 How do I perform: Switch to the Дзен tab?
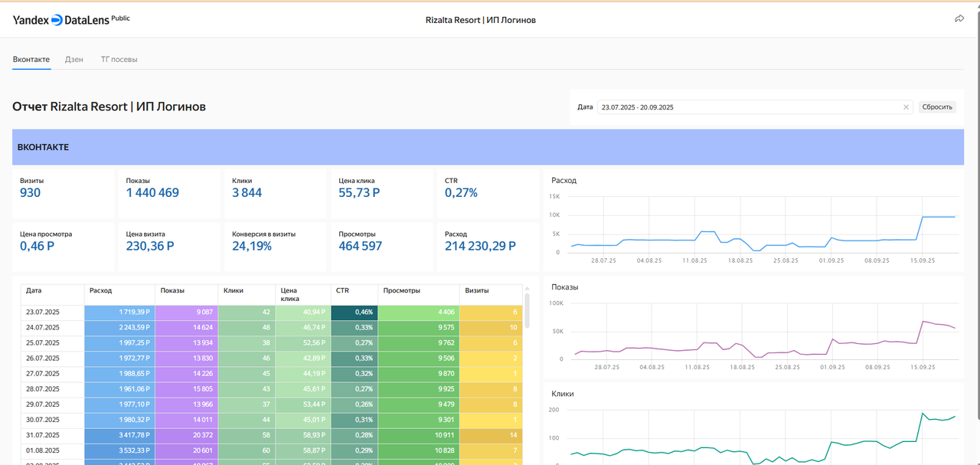74,59
